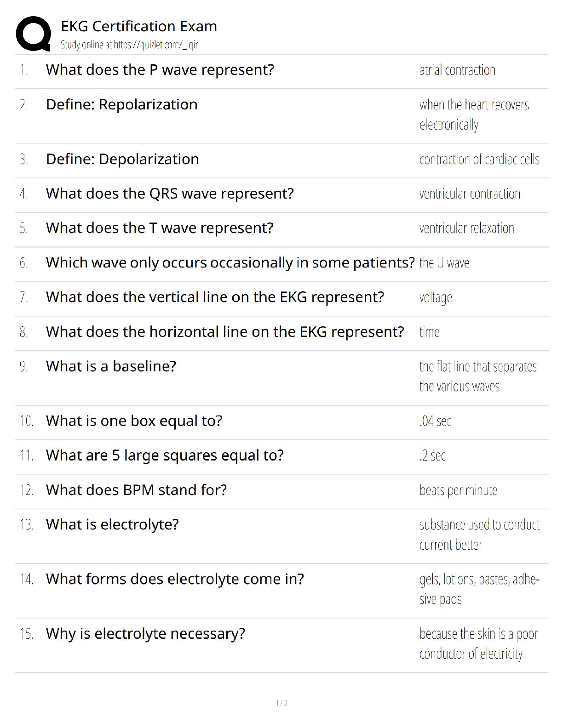Click the page number indicator 1/3
The width and height of the screenshot is (563, 728).
281,703
